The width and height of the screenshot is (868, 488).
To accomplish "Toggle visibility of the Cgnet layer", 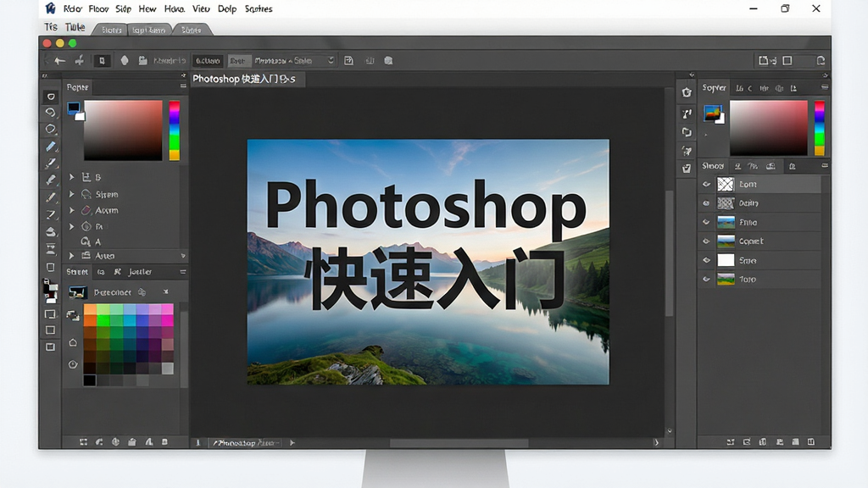I will [706, 241].
